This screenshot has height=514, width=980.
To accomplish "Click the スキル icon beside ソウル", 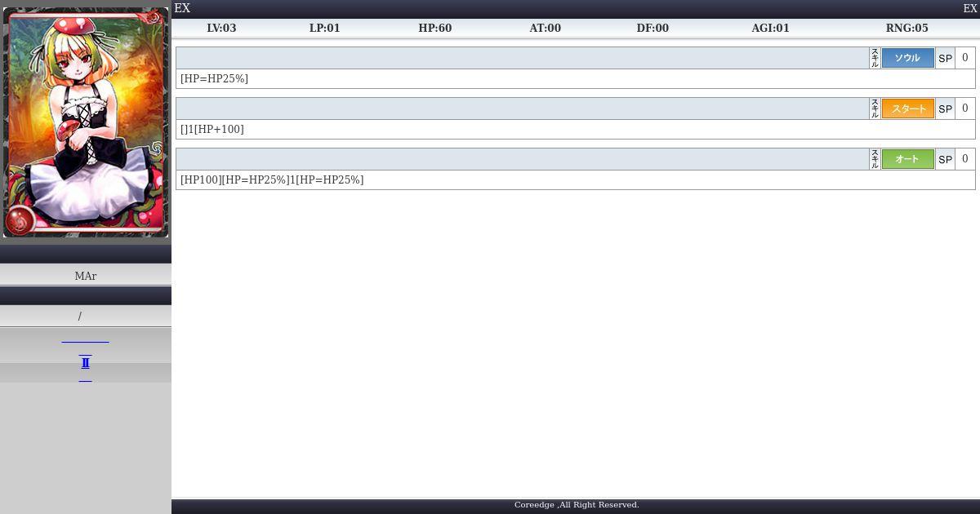I will (875, 58).
